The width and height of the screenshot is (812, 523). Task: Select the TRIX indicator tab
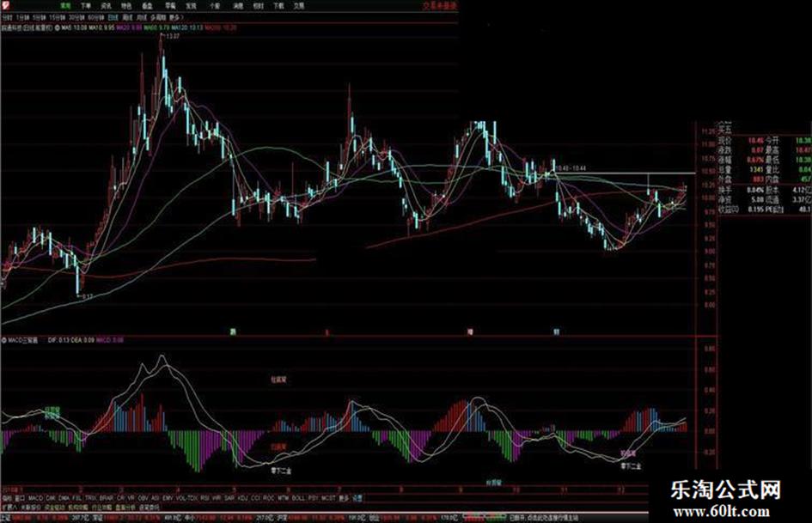90,498
